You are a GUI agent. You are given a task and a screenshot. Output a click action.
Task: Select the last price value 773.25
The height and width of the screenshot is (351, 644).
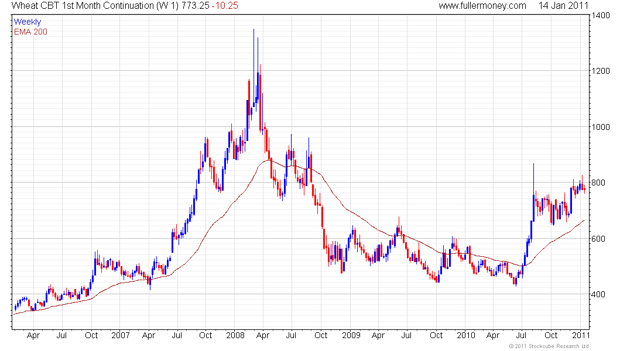point(196,5)
